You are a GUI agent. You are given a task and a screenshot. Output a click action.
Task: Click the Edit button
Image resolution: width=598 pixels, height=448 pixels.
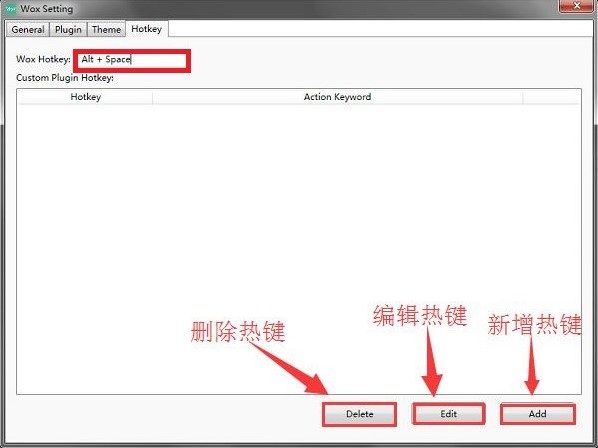click(448, 414)
